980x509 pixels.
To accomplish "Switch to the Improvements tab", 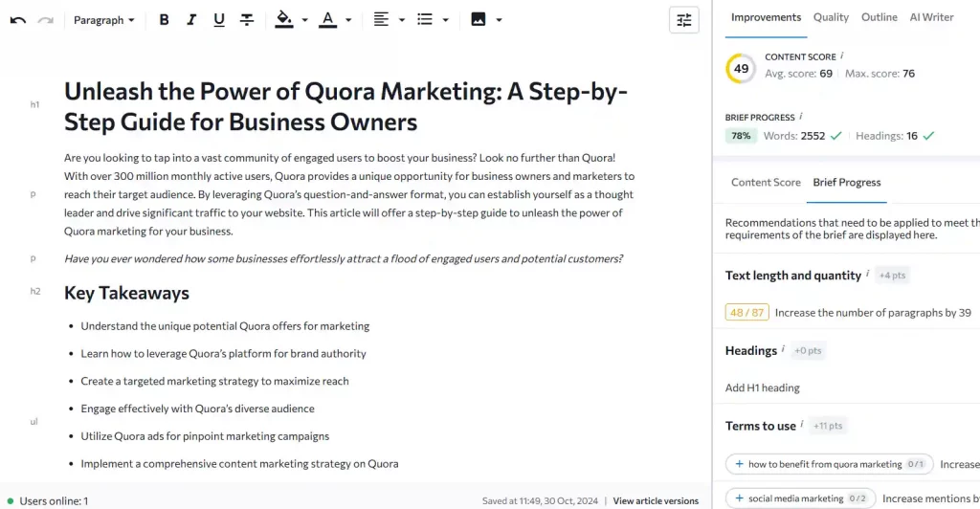I will point(766,17).
